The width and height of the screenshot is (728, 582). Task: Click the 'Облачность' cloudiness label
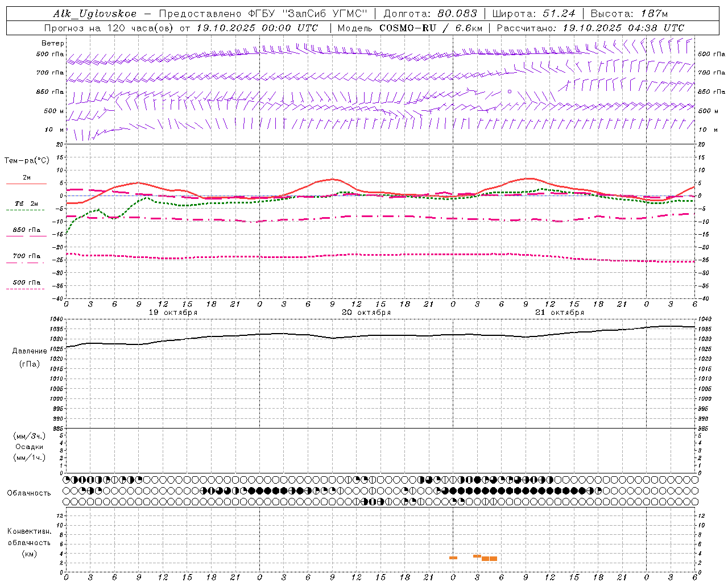(x=29, y=493)
